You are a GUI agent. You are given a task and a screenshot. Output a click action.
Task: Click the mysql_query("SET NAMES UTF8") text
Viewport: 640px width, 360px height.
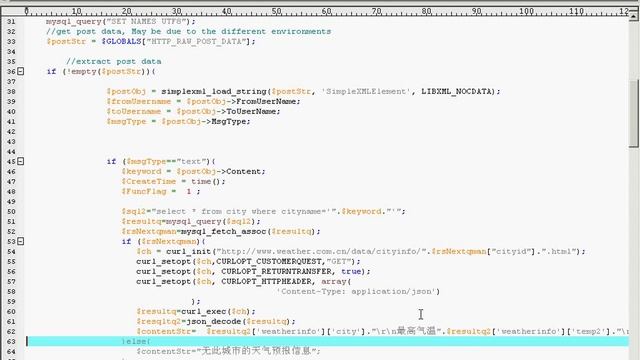click(120, 21)
